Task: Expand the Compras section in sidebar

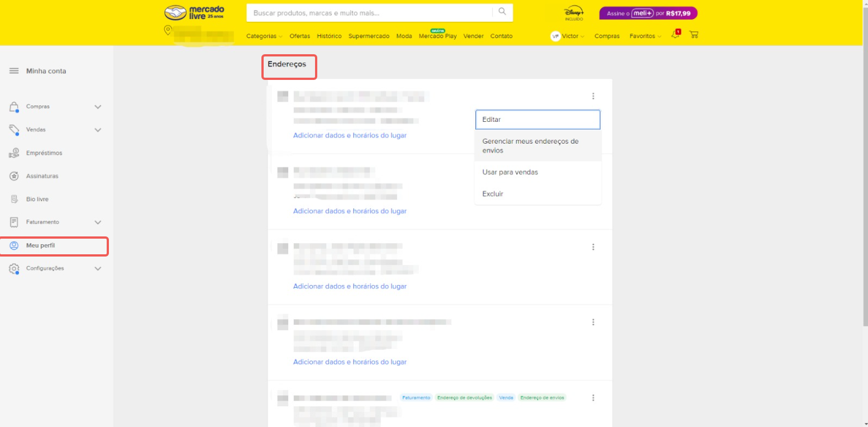Action: click(x=98, y=107)
